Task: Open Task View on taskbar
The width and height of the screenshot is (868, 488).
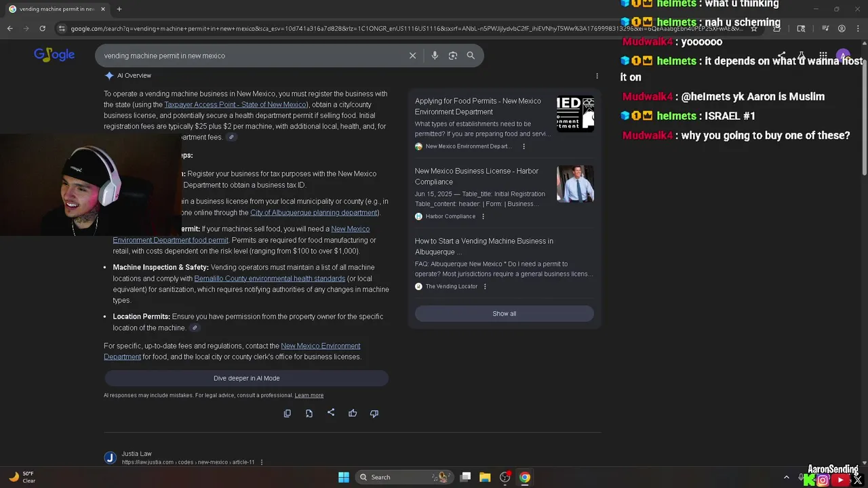Action: pyautogui.click(x=465, y=477)
